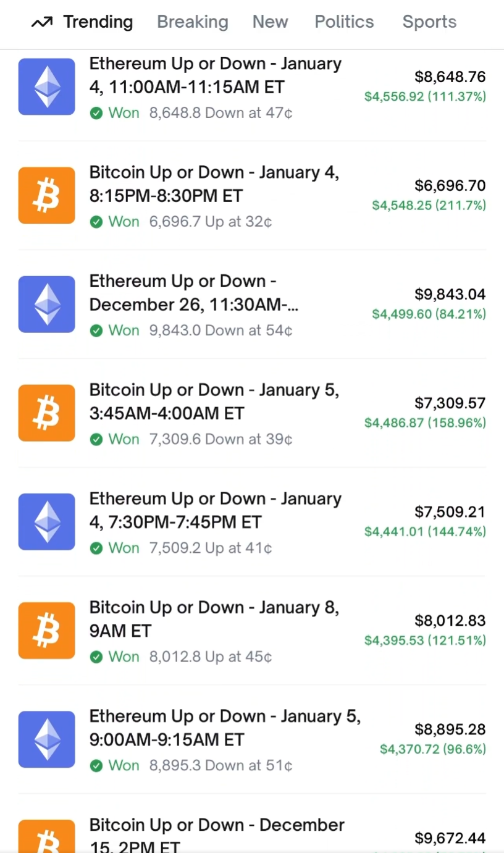Click Bitcoin icon for January 4 8:15PM market

47,196
